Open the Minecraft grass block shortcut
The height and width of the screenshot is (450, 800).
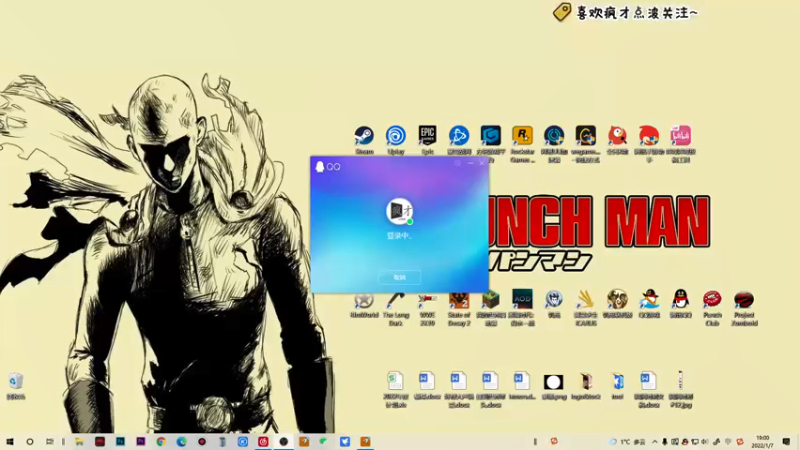[x=491, y=300]
